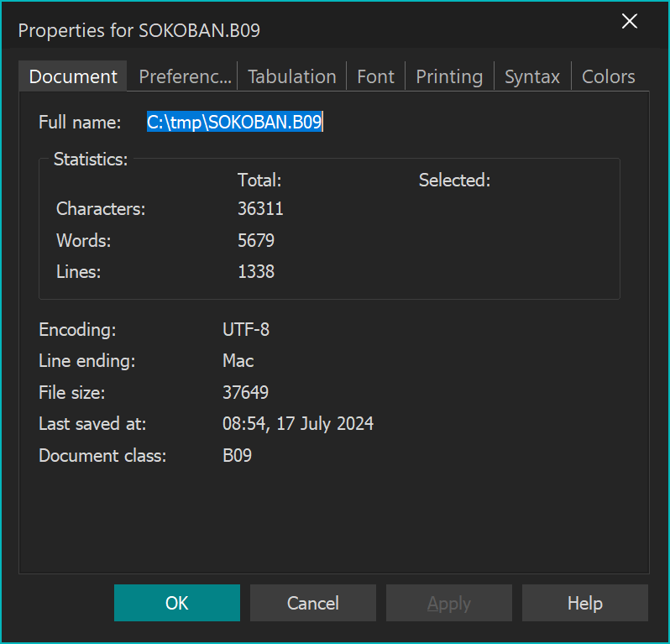Screen dimensions: 670x644
Task: Click the Mac line ending value
Action: point(238,361)
